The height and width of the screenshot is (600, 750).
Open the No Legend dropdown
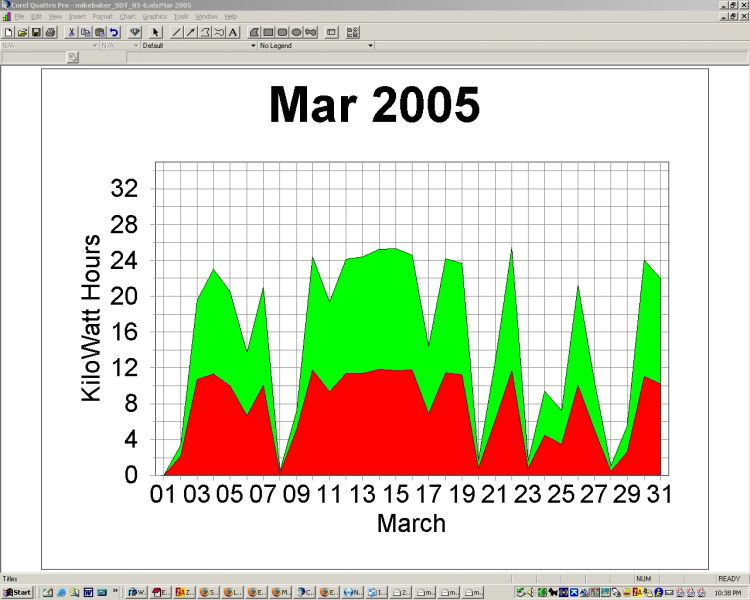coord(370,45)
